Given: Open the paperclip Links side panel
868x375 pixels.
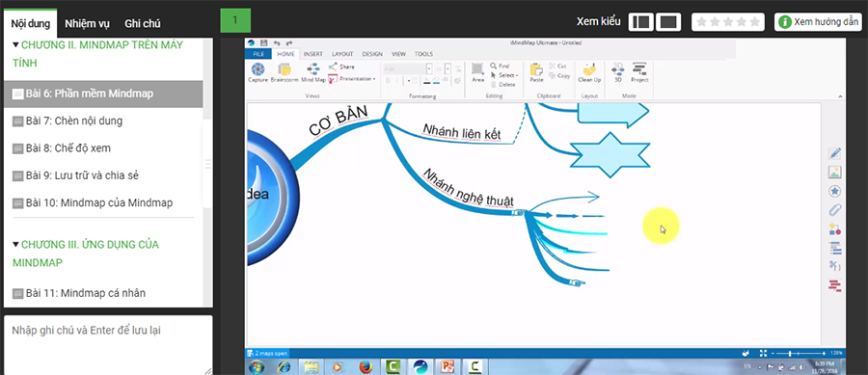Looking at the screenshot, I should (x=835, y=210).
